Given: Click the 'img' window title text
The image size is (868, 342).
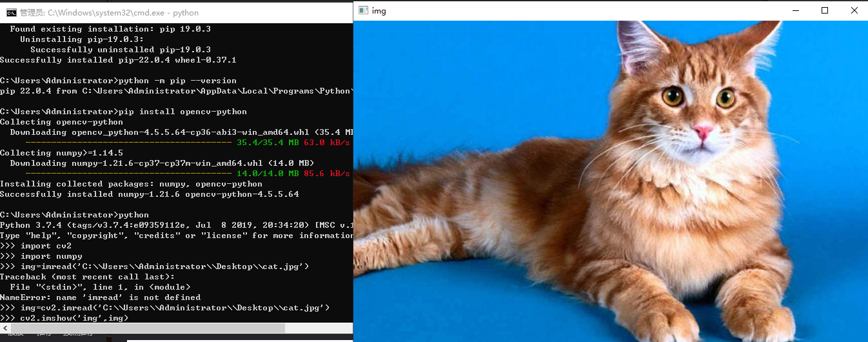Looking at the screenshot, I should (379, 11).
